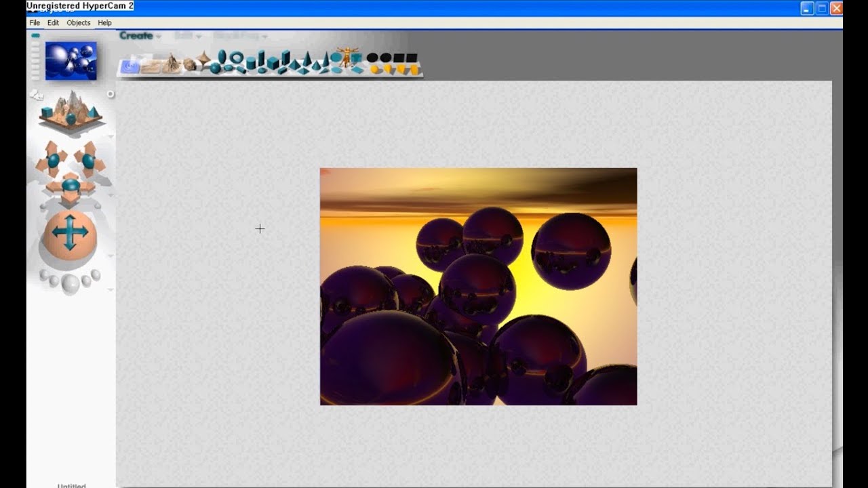This screenshot has height=488, width=868.
Task: Open the Edit menu in menu bar
Action: coord(53,22)
